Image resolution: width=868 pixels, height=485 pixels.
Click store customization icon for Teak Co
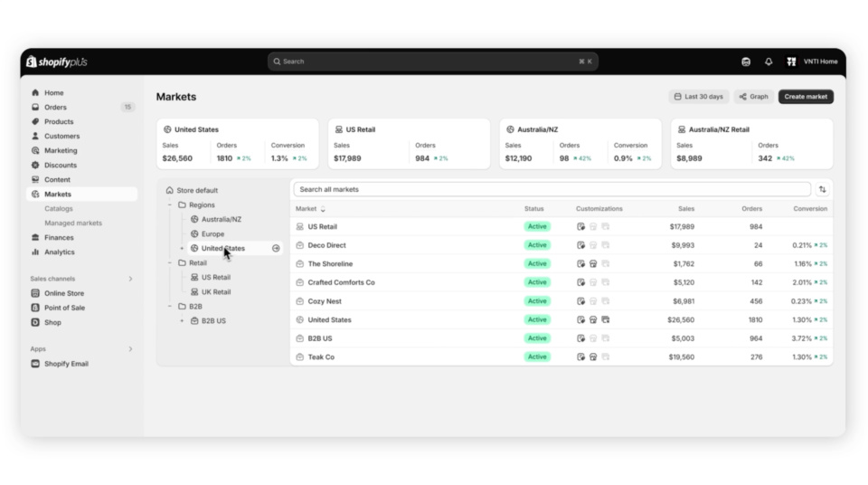tap(593, 357)
